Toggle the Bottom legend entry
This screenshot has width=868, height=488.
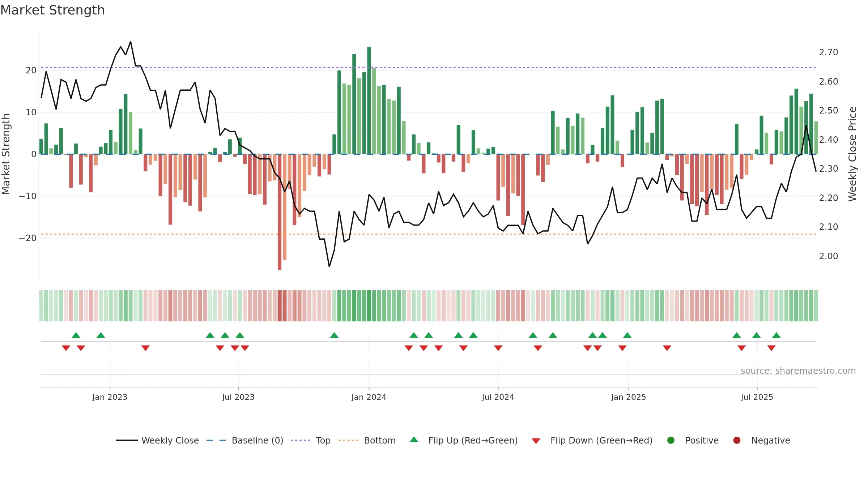[x=367, y=440]
